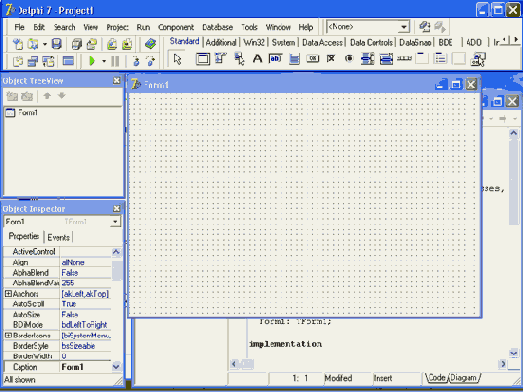Select the Label component icon
Image resolution: width=523 pixels, height=392 pixels.
(x=257, y=59)
